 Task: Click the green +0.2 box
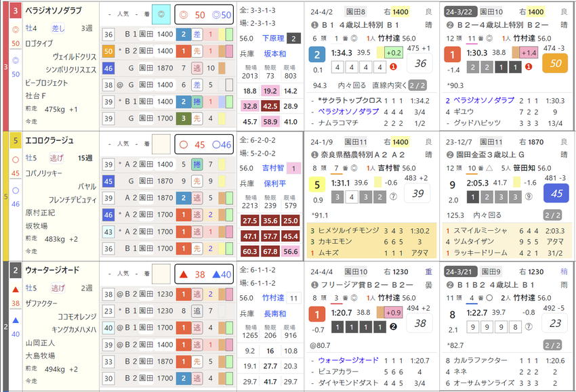pos(394,53)
